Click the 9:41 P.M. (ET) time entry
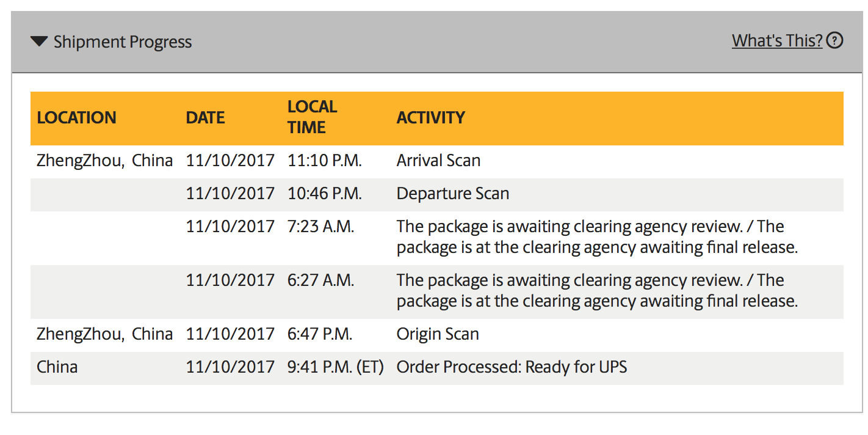The image size is (868, 435). click(x=336, y=368)
